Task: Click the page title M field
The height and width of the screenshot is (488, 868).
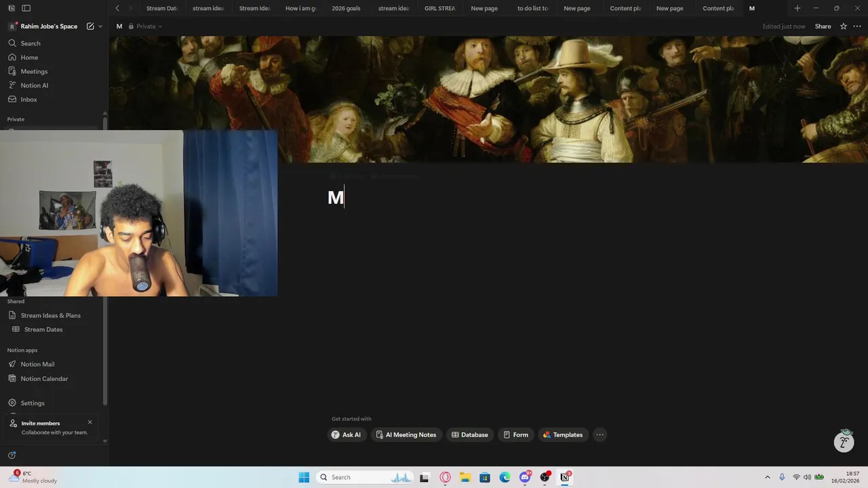Action: point(336,197)
